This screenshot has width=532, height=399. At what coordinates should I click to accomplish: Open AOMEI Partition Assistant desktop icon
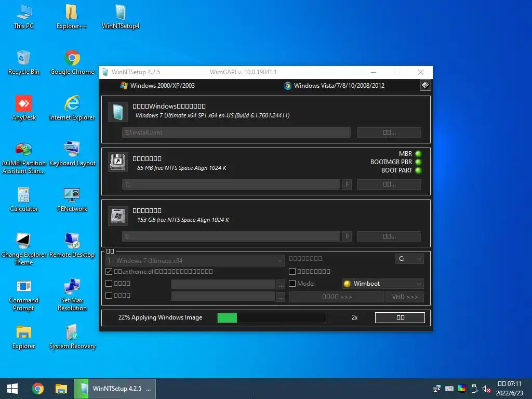coord(24,158)
